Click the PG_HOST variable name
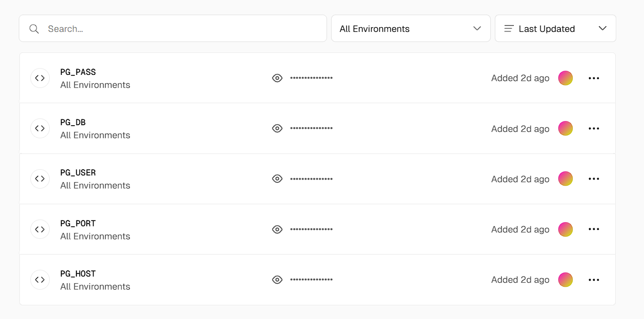 (x=78, y=274)
